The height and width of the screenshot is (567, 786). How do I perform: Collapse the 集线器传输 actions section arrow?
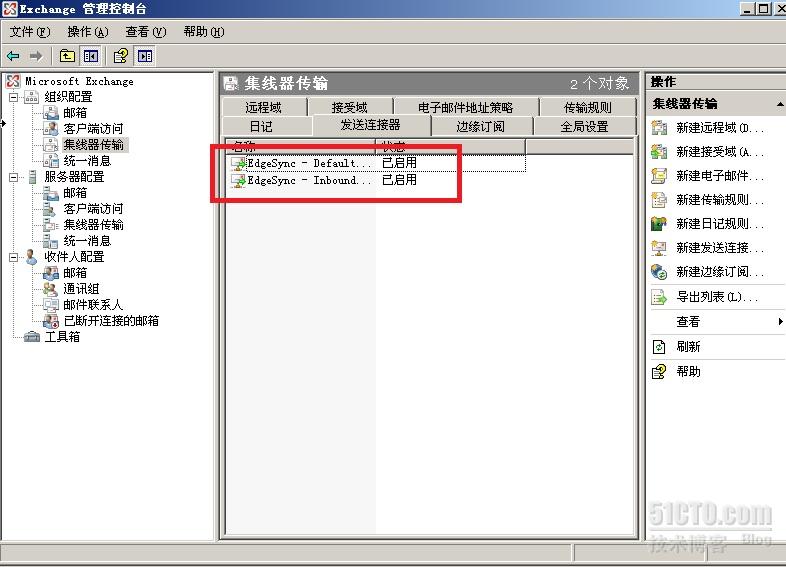point(780,104)
